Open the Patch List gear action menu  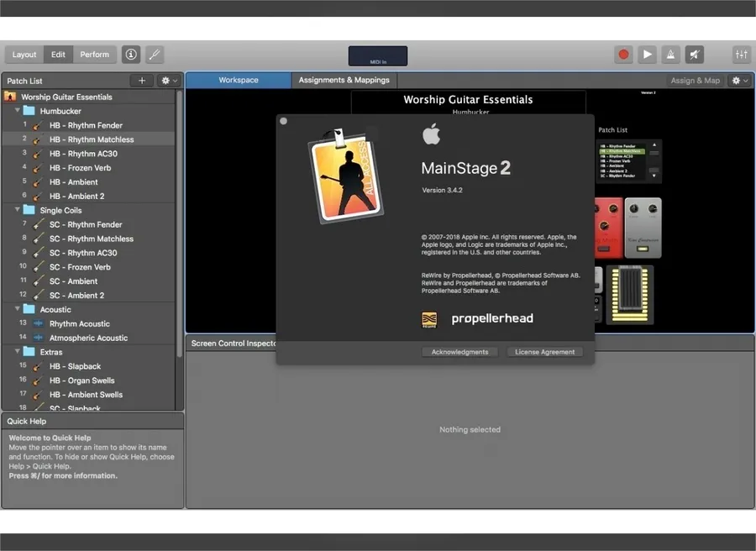pos(169,81)
